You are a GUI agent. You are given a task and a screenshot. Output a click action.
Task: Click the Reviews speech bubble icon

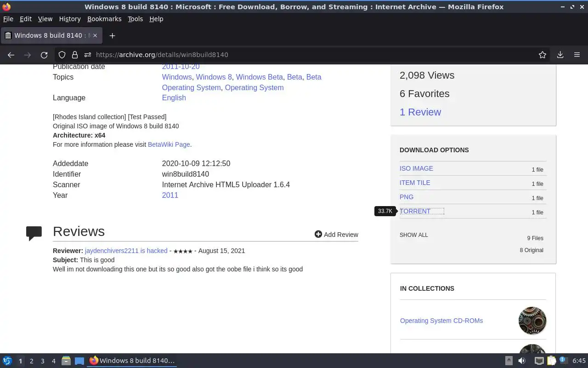coord(34,233)
